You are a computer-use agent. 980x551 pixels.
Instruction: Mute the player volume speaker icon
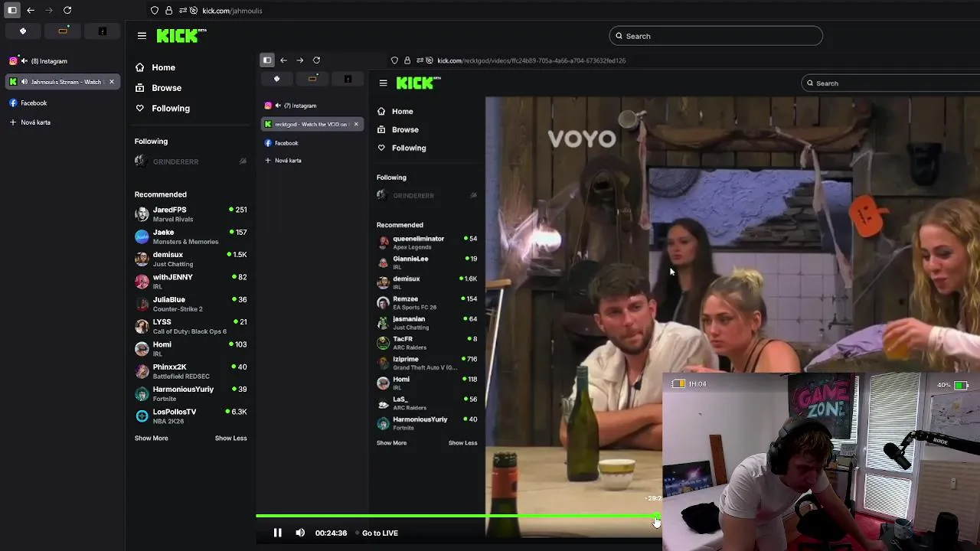point(300,533)
